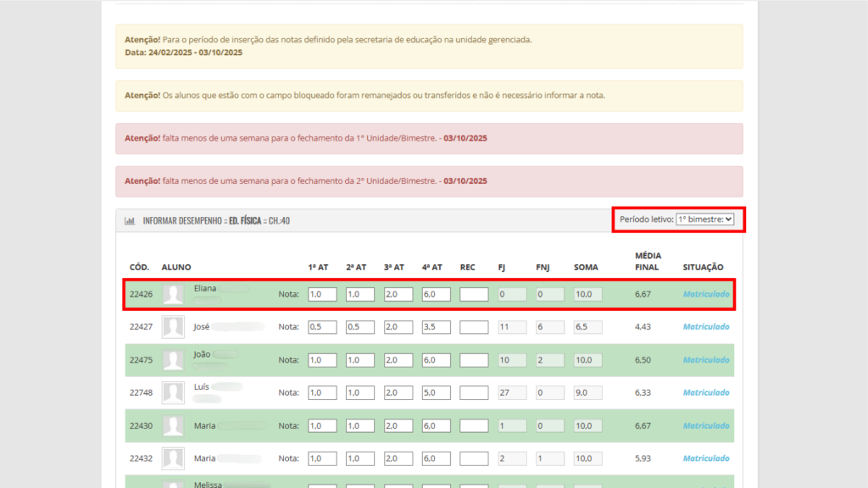Image resolution: width=868 pixels, height=488 pixels.
Task: Click José's profile avatar
Action: click(174, 327)
